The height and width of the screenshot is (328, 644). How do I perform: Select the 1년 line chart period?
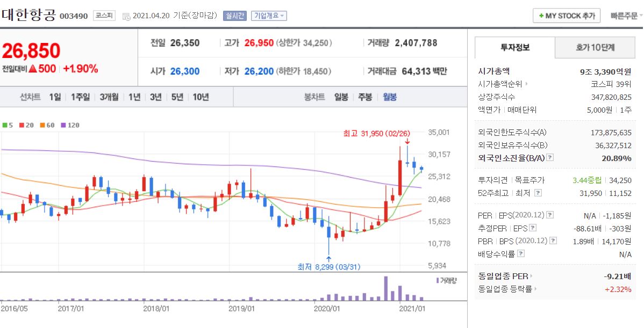[x=134, y=97]
